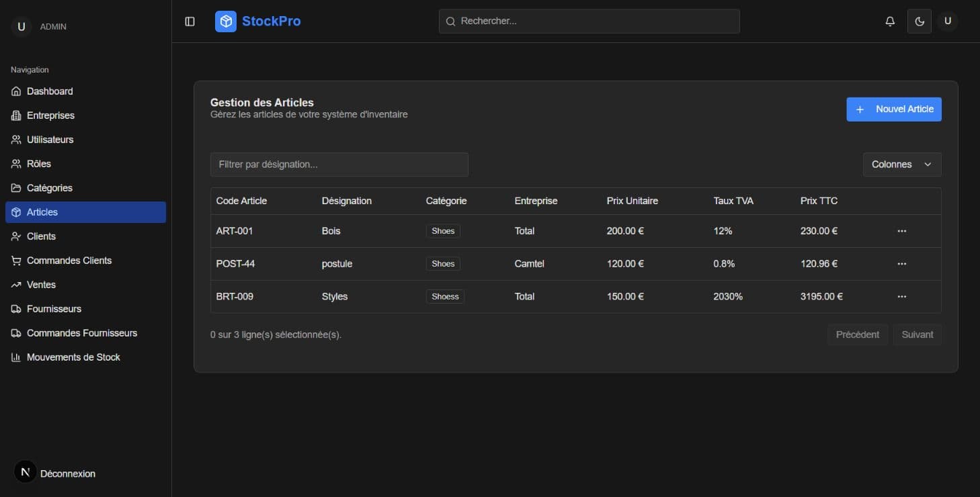
Task: Open the Colonnes dropdown
Action: click(x=902, y=165)
